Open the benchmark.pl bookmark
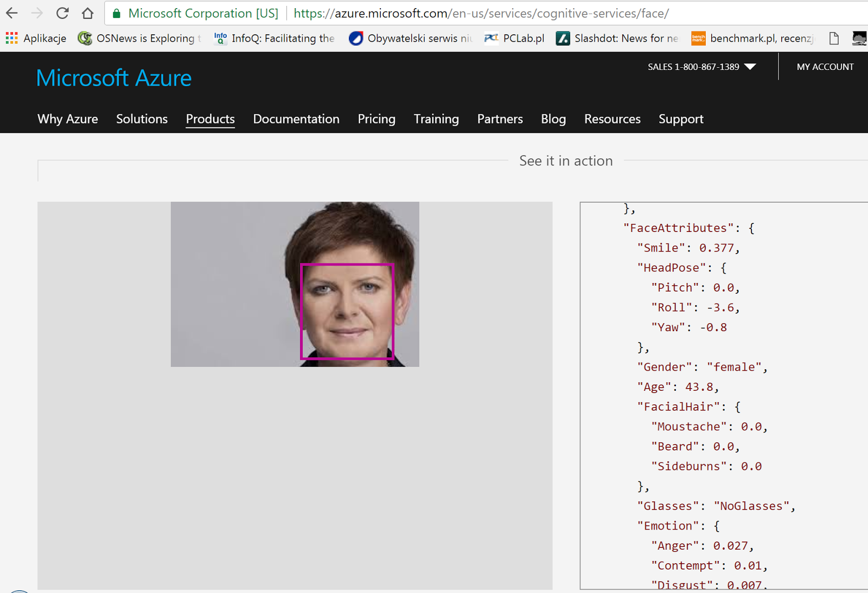 751,38
